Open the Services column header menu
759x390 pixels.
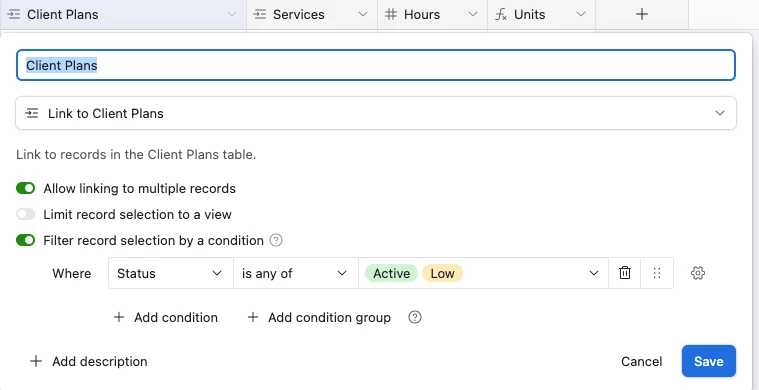coord(363,15)
